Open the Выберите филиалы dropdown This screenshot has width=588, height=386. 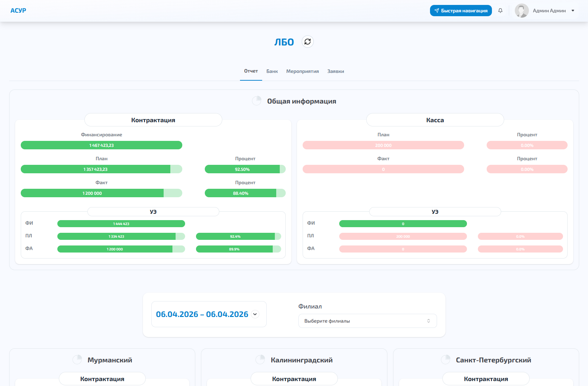point(367,321)
